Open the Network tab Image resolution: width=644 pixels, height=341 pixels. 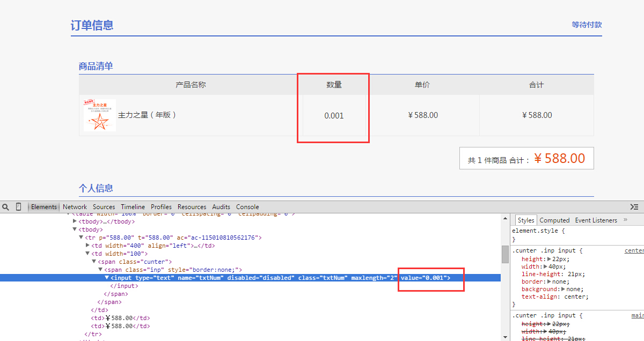[75, 207]
